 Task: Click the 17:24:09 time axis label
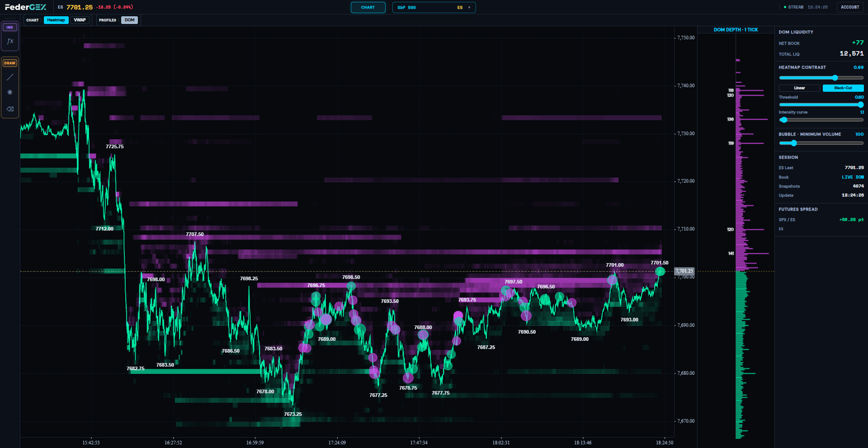[337, 443]
